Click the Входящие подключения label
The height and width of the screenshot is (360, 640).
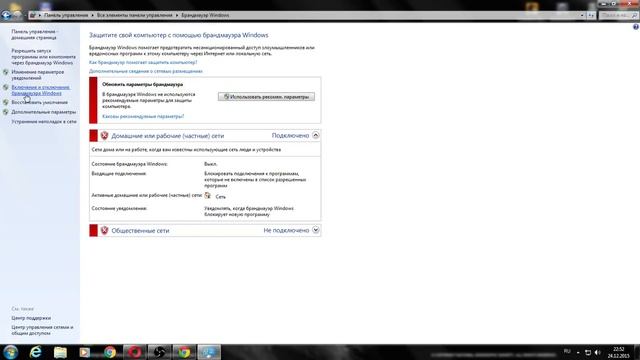(x=119, y=173)
